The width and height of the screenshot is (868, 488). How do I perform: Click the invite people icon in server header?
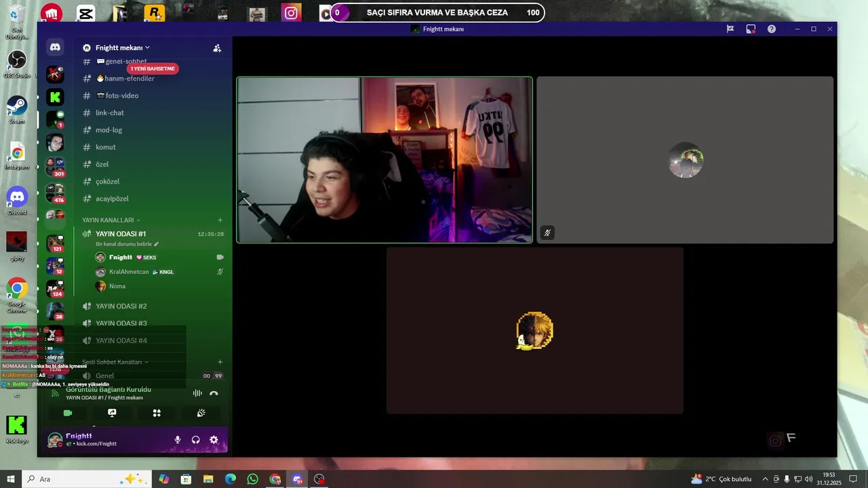click(217, 48)
